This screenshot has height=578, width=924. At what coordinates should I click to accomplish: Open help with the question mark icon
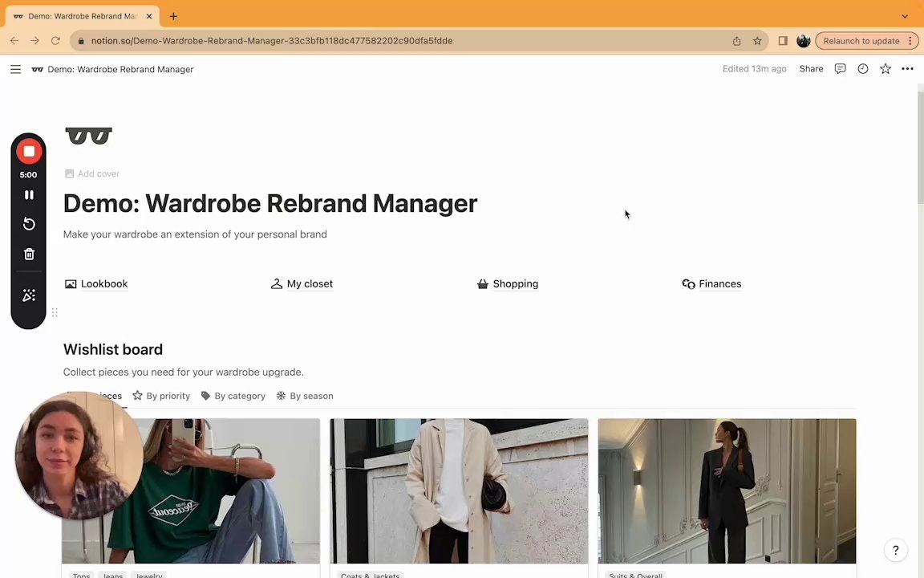point(895,550)
